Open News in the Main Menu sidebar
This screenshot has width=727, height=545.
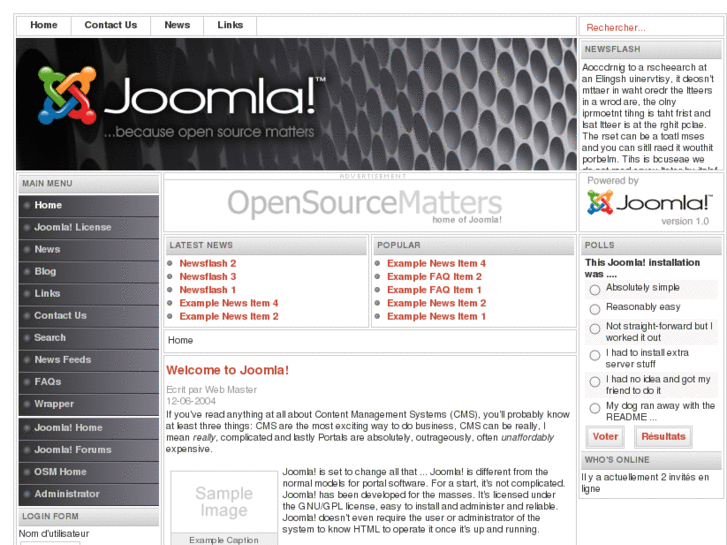pyautogui.click(x=89, y=250)
